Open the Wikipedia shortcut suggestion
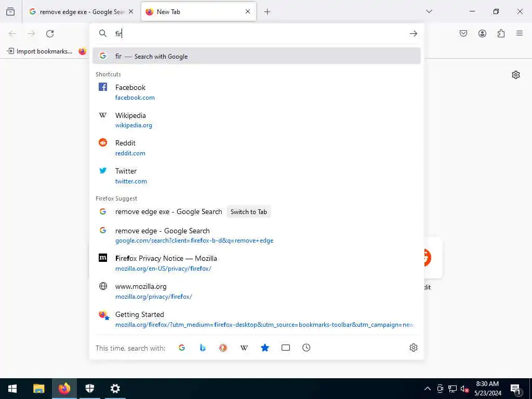532x399 pixels. click(x=257, y=120)
